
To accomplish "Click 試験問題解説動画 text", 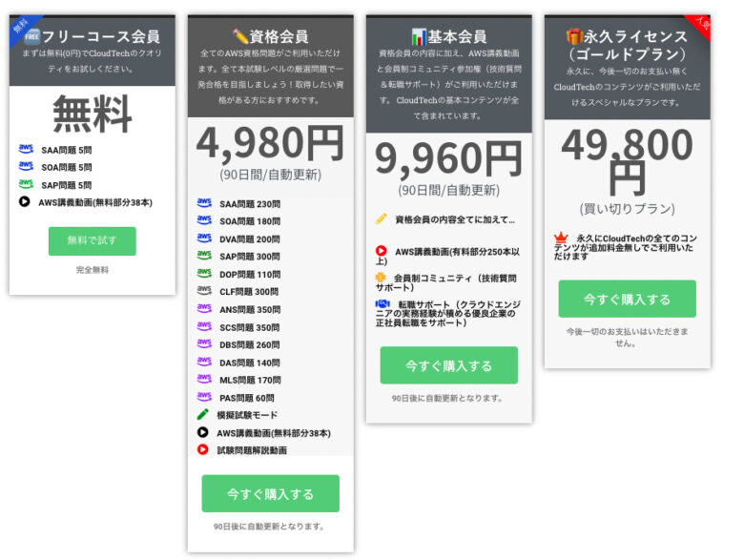I will 252,450.
